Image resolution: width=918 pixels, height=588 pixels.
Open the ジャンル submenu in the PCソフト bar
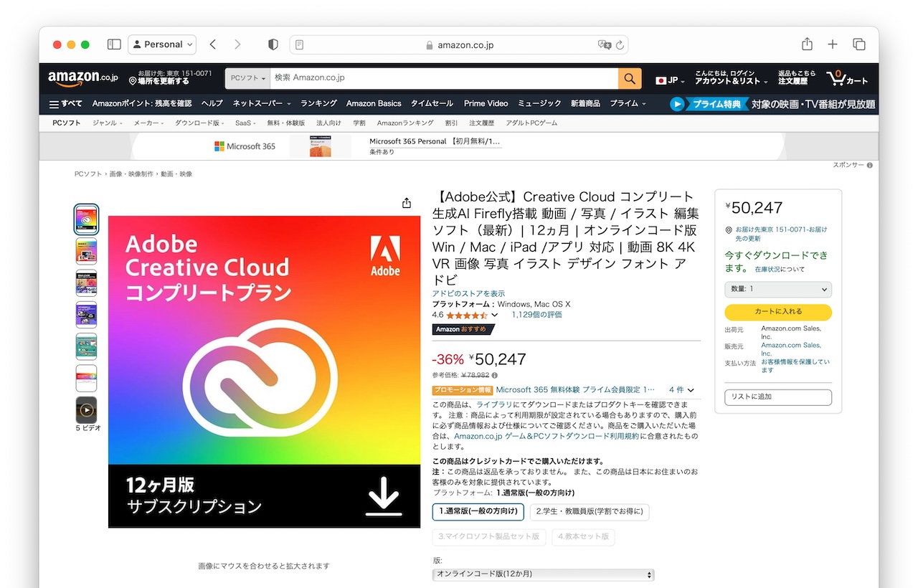(x=107, y=123)
